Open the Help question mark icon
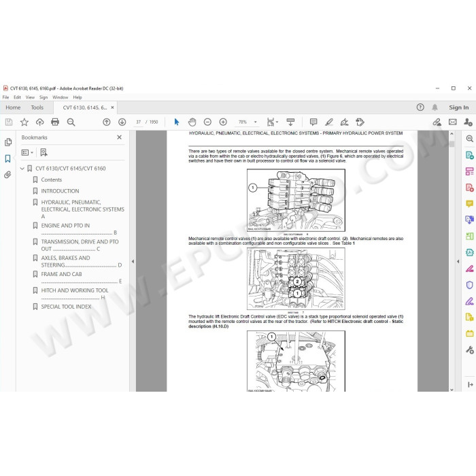 pyautogui.click(x=420, y=107)
